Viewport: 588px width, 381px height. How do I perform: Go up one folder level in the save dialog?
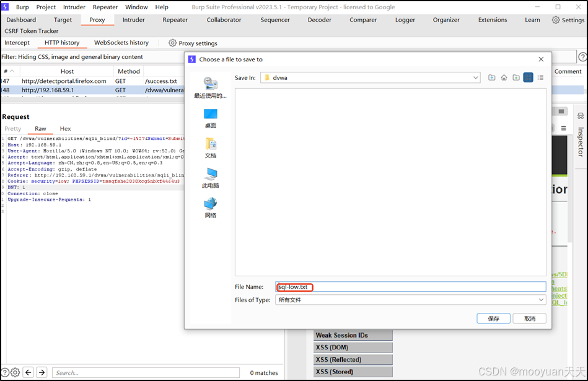491,77
